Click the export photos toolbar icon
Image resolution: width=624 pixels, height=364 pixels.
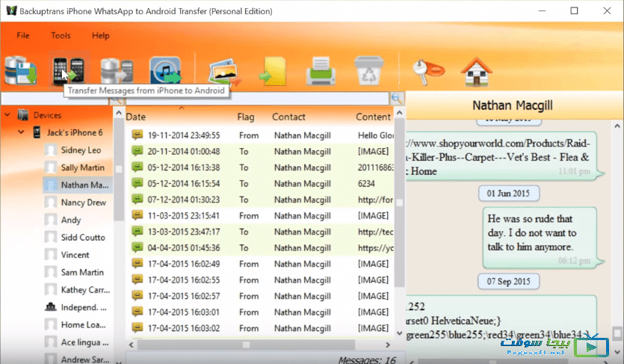click(224, 72)
